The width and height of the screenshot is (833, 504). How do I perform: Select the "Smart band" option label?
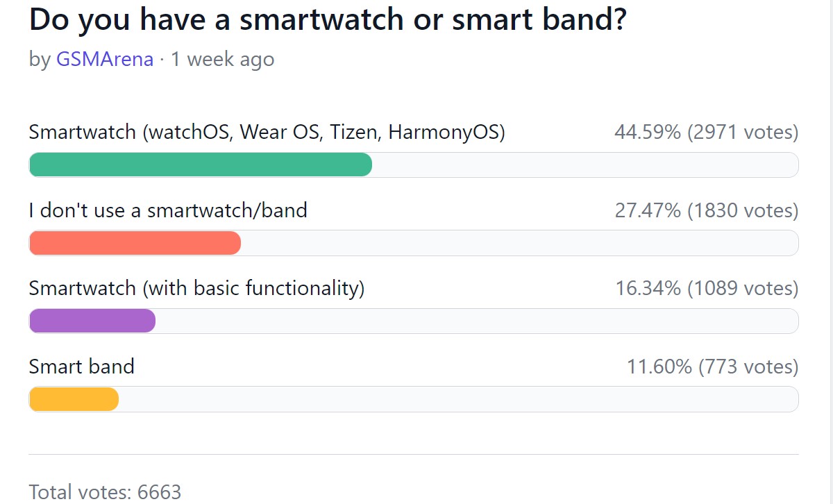81,367
